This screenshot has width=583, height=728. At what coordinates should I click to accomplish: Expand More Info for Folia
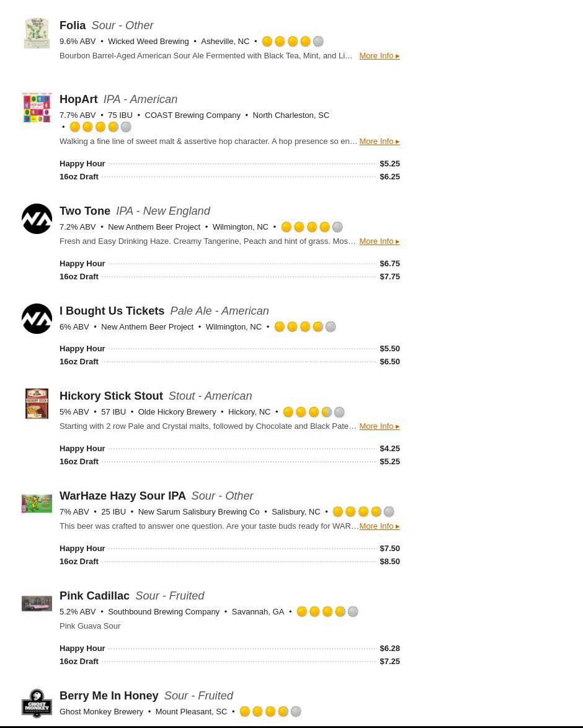379,56
